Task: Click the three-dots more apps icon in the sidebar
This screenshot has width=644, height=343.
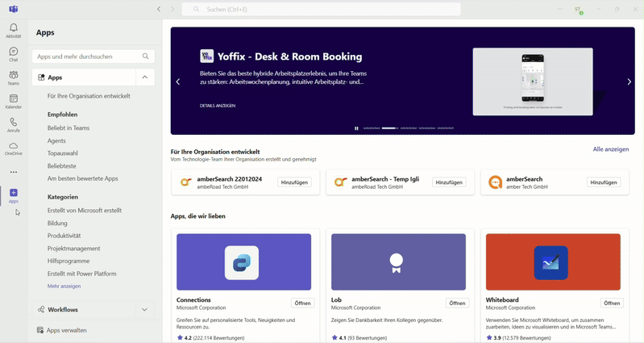Action: (14, 172)
